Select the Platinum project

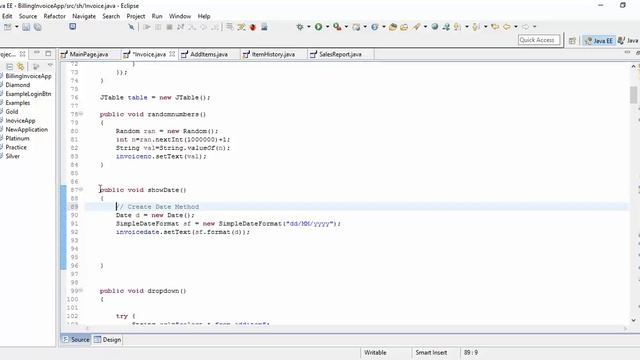click(17, 138)
